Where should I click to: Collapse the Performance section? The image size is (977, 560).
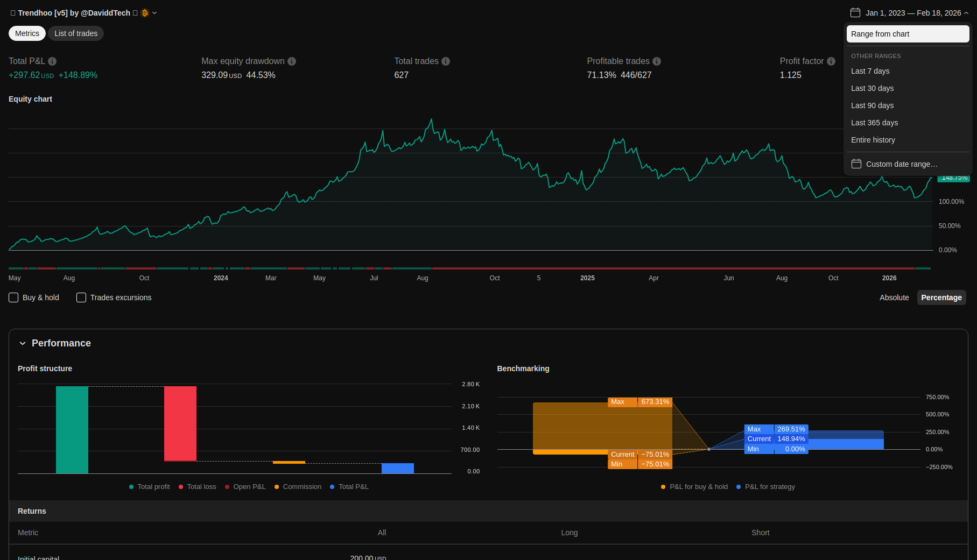click(x=23, y=343)
